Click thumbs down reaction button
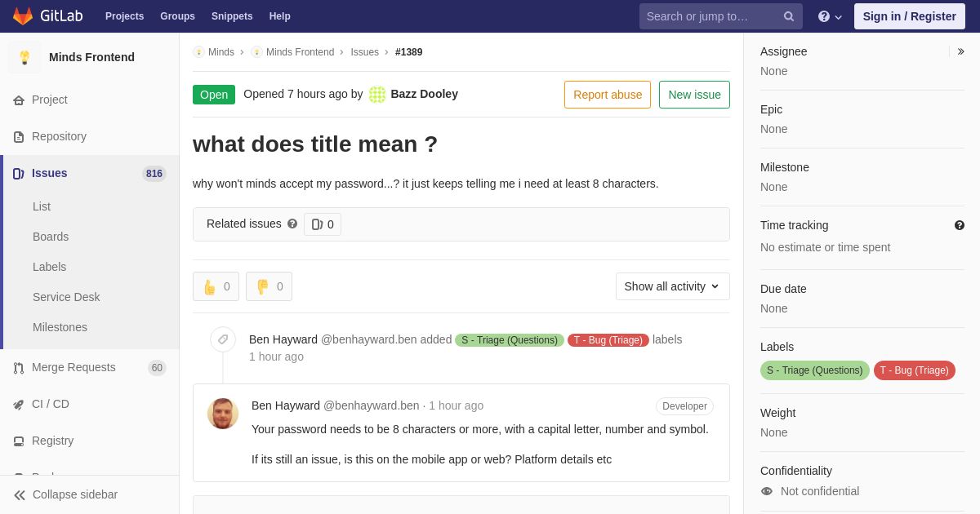The height and width of the screenshot is (514, 980). [269, 286]
